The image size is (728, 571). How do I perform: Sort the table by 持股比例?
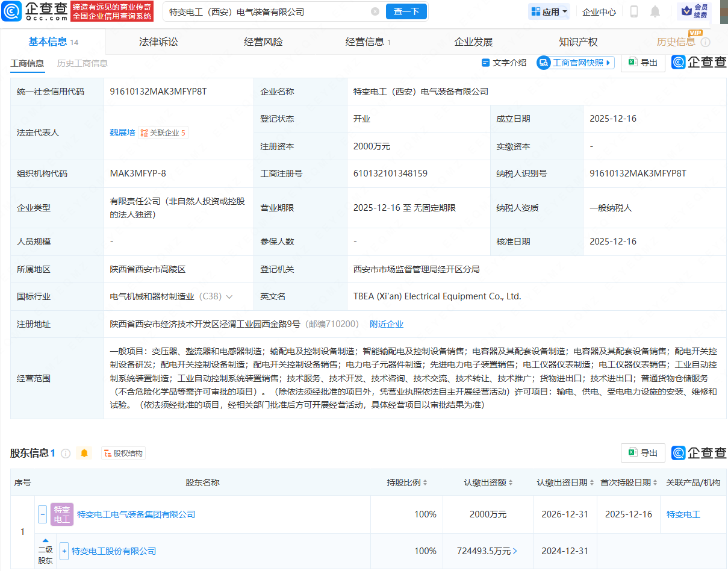tap(407, 482)
